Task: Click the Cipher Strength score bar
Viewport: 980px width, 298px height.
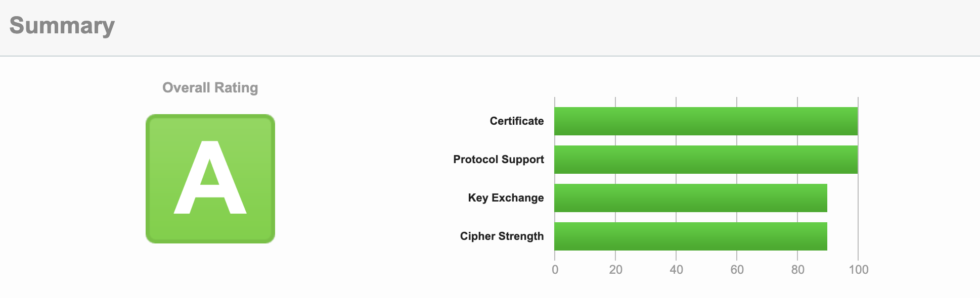Action: 691,236
